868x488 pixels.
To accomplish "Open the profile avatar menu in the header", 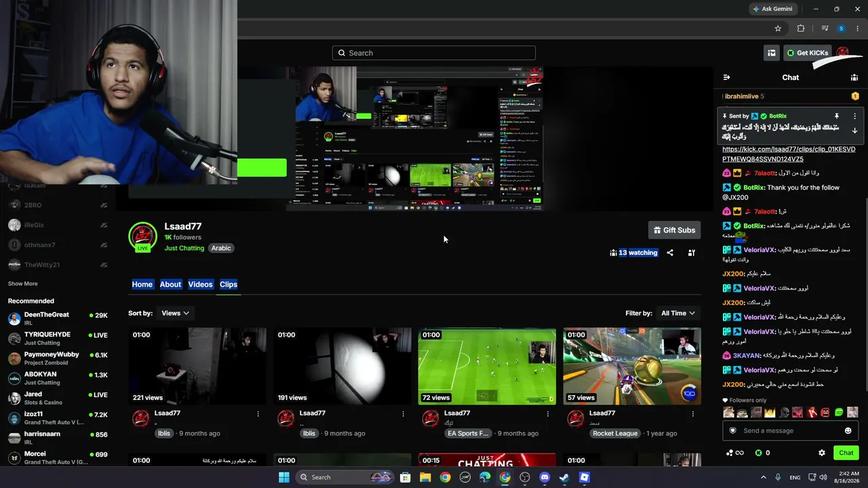I will coord(843,53).
